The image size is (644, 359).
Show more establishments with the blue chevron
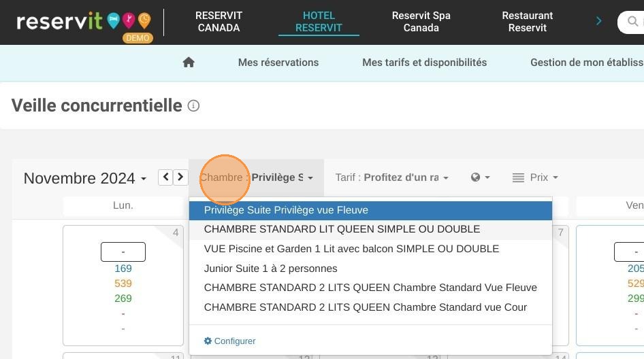pos(599,21)
